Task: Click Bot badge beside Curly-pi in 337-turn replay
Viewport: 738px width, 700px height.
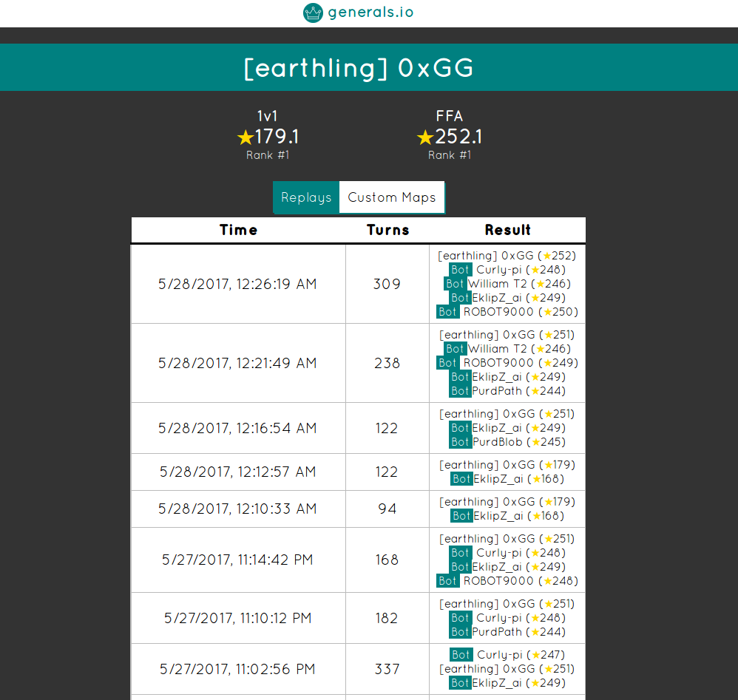Action: click(461, 655)
